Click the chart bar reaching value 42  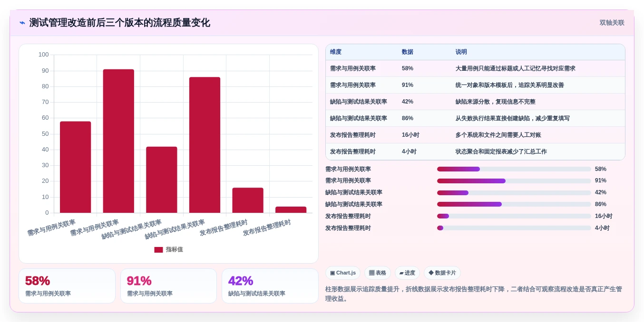click(x=162, y=180)
